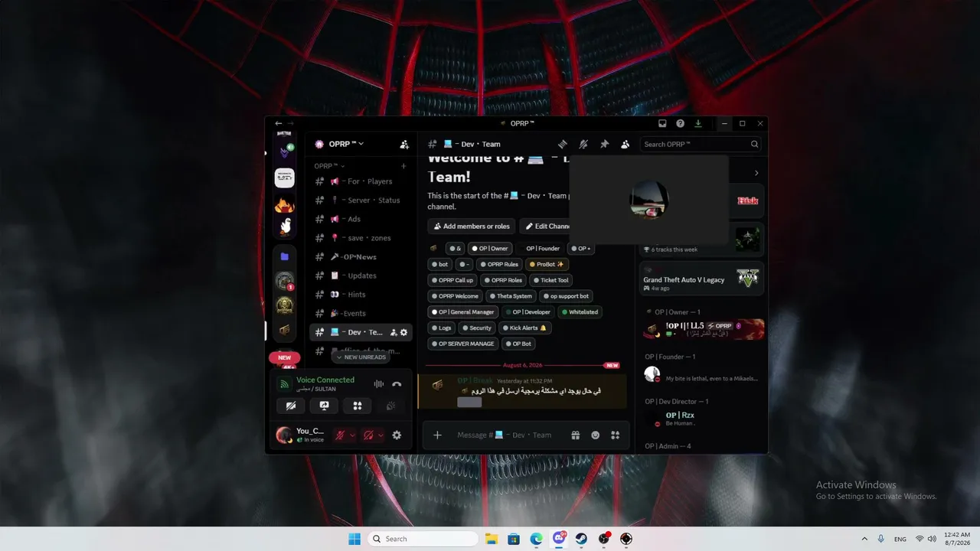
Task: Open the Help question mark icon
Action: 680,123
